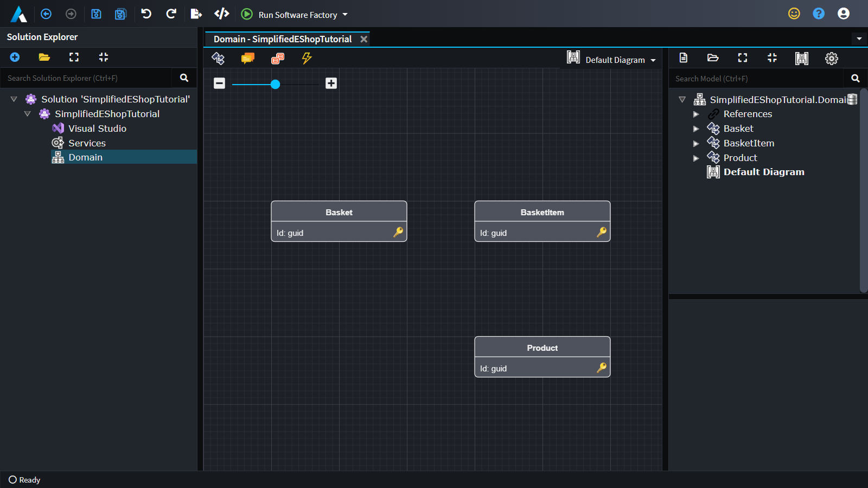Open the user account icon
868x488 pixels.
(844, 14)
